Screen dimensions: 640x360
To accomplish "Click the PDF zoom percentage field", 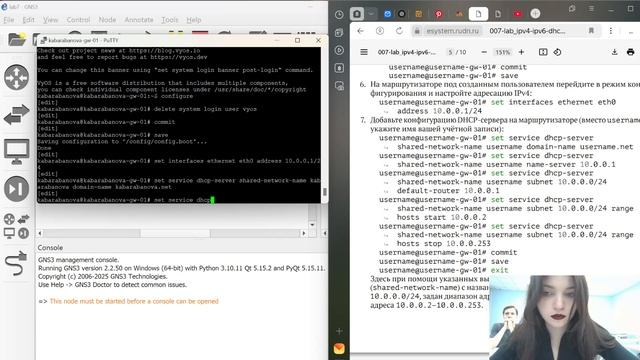I will tap(502, 52).
